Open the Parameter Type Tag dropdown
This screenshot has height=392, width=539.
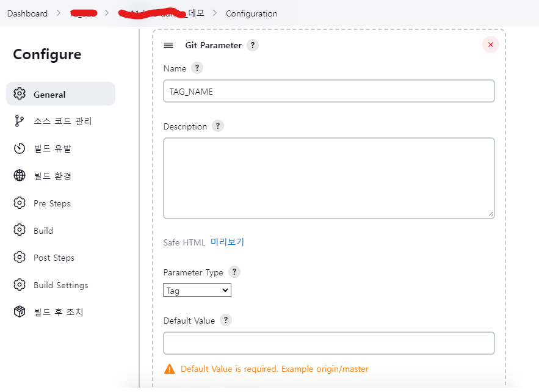click(x=197, y=290)
